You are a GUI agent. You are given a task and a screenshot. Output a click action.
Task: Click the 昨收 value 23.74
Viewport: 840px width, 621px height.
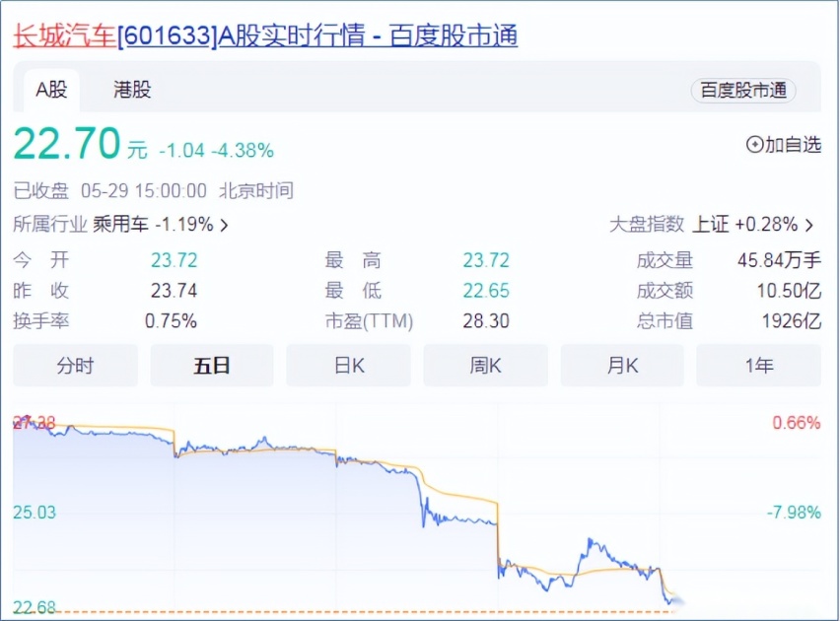[175, 291]
